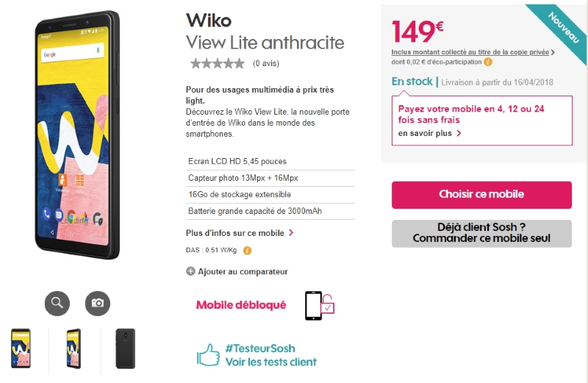Screen dimensions: 588x383
Task: Select the front view phone thumbnail
Action: [x=21, y=348]
